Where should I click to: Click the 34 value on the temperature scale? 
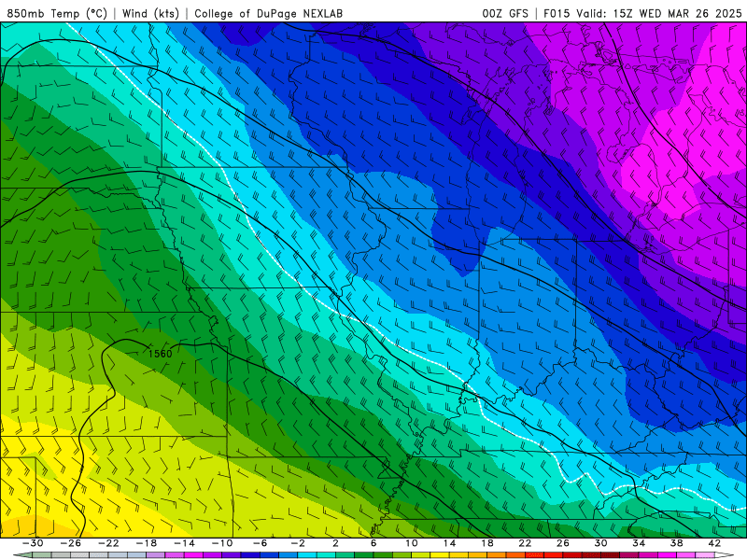tap(639, 543)
